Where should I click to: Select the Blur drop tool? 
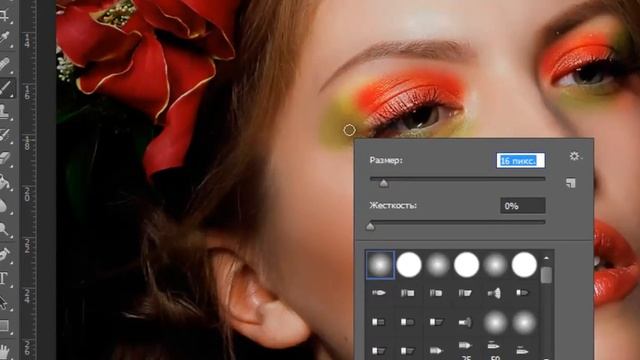[4, 206]
